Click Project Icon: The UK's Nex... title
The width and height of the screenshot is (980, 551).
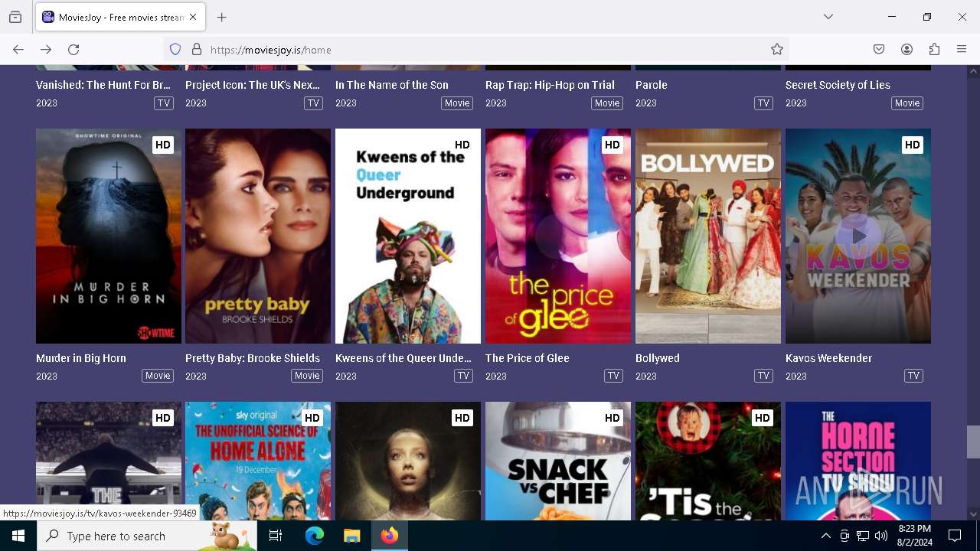pyautogui.click(x=253, y=85)
